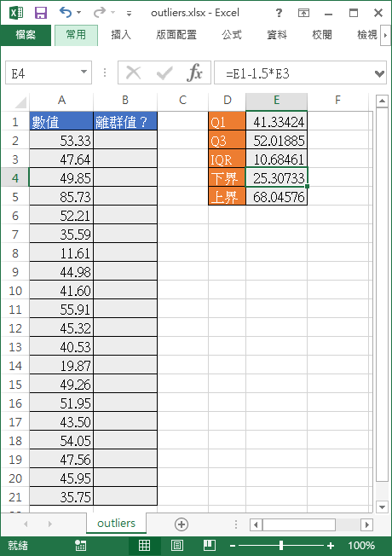This screenshot has height=556, width=392.
Task: Open the 檔案 file tab
Action: tap(26, 35)
